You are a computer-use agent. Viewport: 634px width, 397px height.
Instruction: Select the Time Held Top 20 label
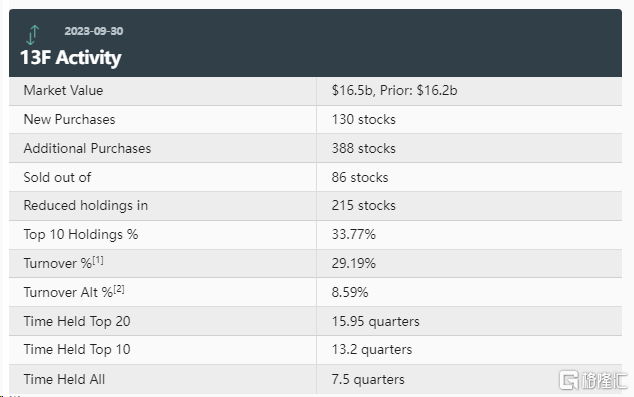(x=77, y=321)
